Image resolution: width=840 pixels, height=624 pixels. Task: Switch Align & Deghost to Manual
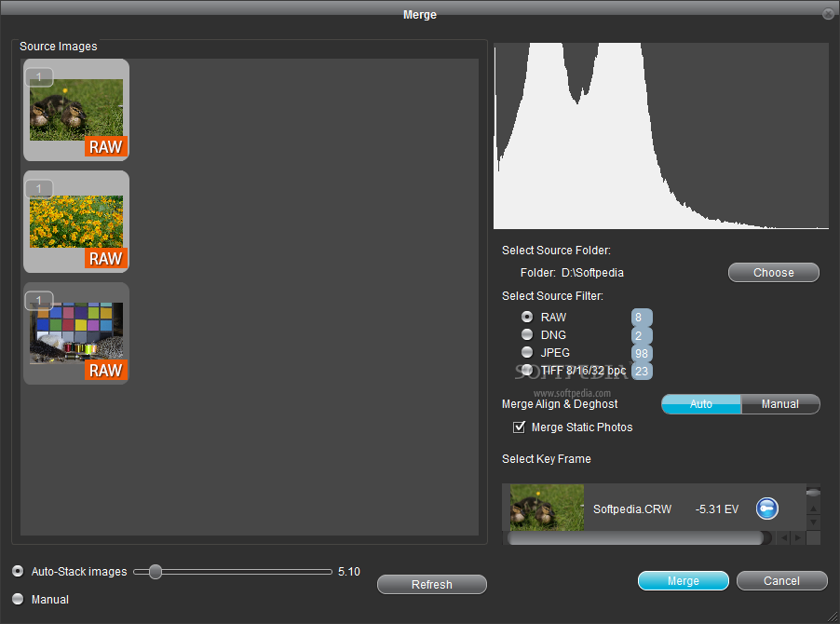tap(780, 404)
